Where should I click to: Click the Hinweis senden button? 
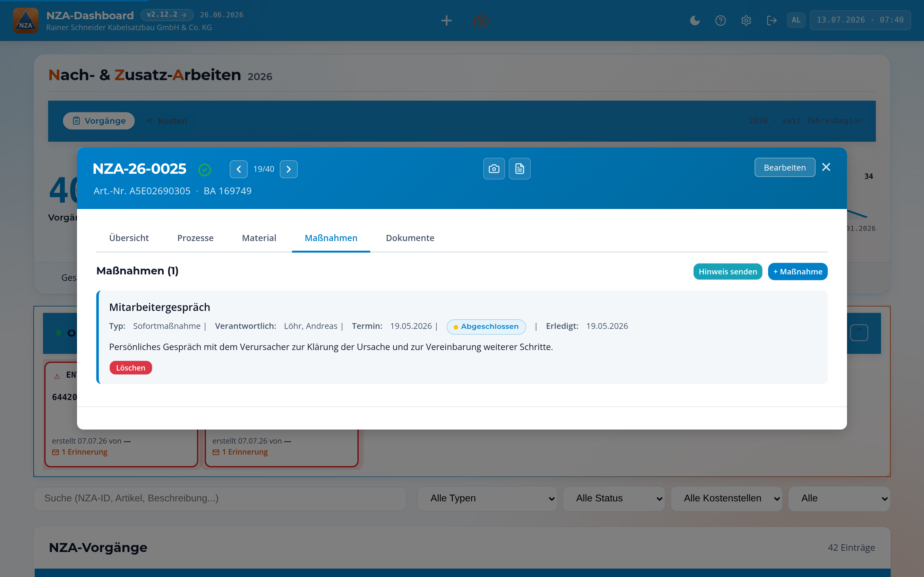pos(728,271)
